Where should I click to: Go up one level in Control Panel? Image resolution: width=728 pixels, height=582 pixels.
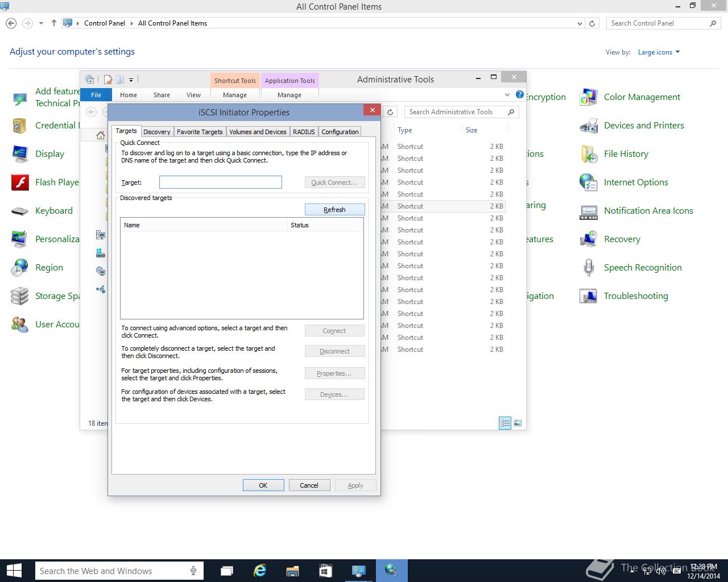(x=53, y=23)
